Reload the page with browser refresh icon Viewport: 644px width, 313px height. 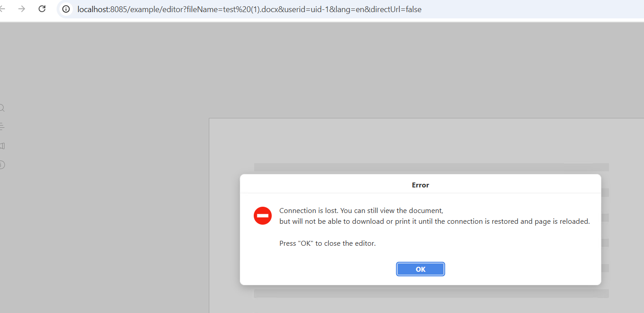point(42,9)
